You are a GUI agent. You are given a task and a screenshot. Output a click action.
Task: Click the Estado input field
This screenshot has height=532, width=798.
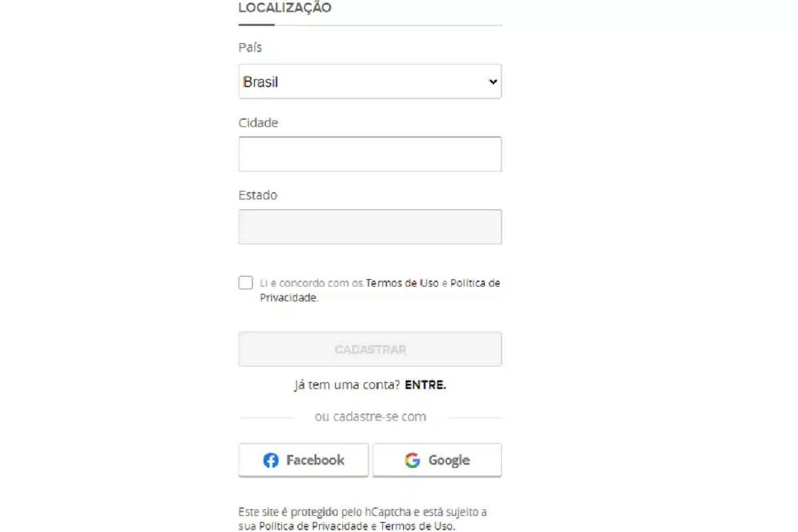click(x=370, y=227)
